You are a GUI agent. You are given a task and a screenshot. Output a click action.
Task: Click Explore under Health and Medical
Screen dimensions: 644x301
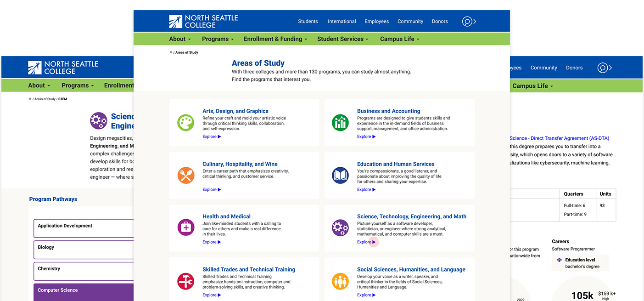(x=212, y=242)
